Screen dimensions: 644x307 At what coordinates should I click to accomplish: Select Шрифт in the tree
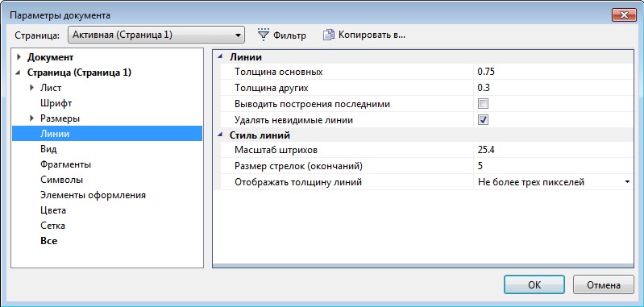pyautogui.click(x=56, y=103)
